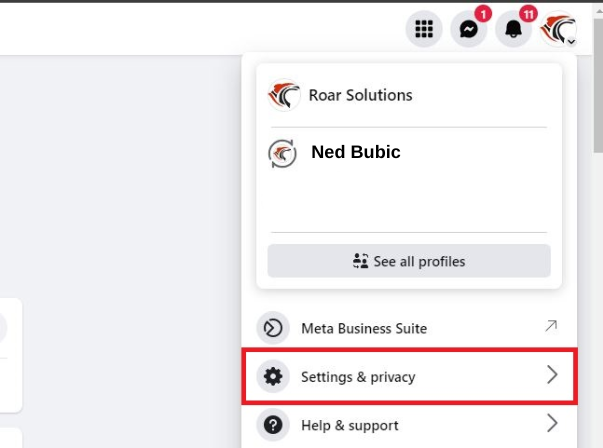Click the external link arrow for Meta Business Suite
The height and width of the screenshot is (448, 603).
pyautogui.click(x=551, y=326)
